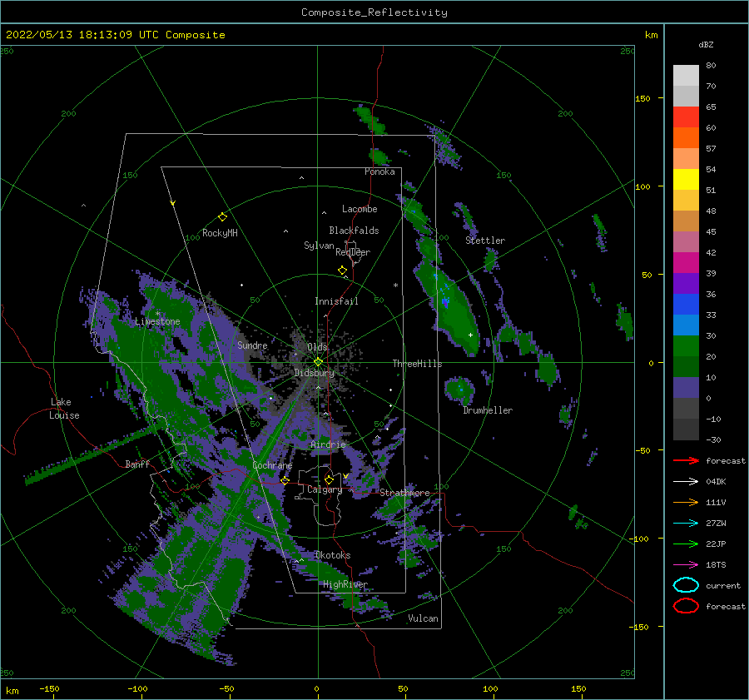Image resolution: width=749 pixels, height=700 pixels.
Task: Click the HighRiver label
Action: 345,584
